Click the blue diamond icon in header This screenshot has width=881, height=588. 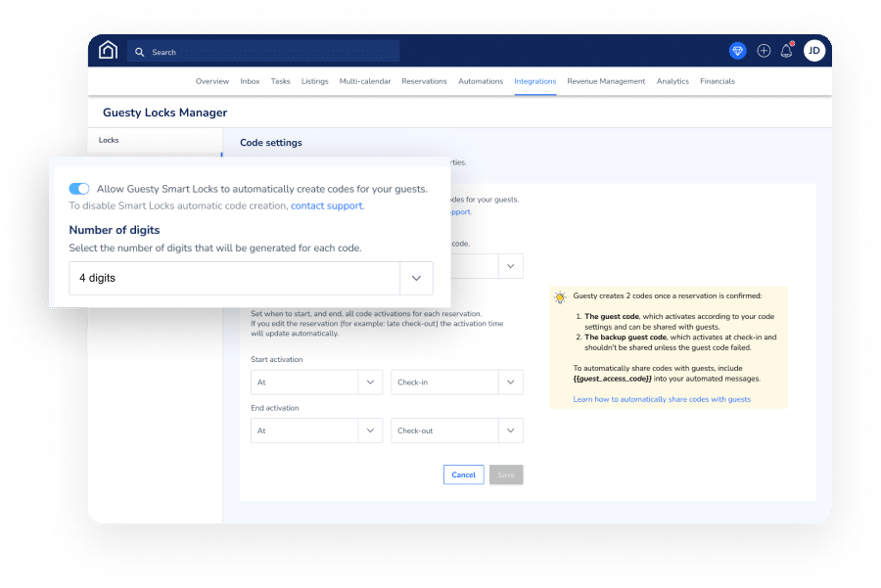(737, 51)
